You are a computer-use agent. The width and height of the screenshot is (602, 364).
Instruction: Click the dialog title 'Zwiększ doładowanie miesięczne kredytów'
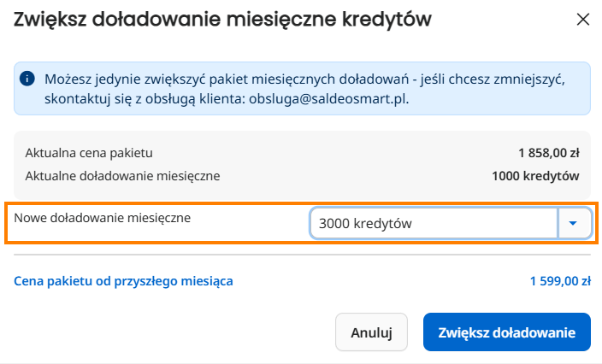(x=222, y=19)
